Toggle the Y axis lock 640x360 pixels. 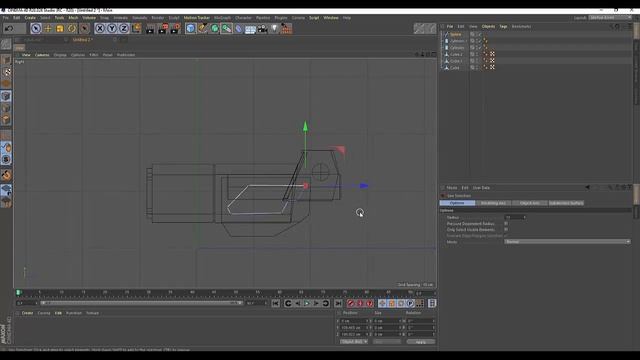pyautogui.click(x=111, y=28)
